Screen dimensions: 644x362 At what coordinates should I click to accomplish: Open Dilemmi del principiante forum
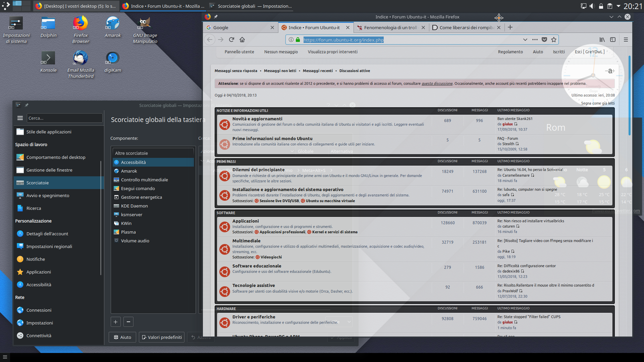(258, 170)
